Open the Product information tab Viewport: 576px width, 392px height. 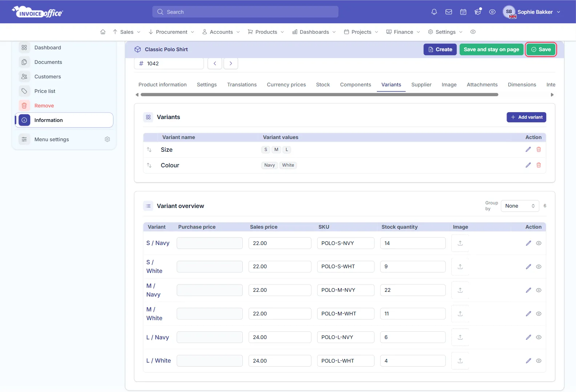(x=162, y=85)
